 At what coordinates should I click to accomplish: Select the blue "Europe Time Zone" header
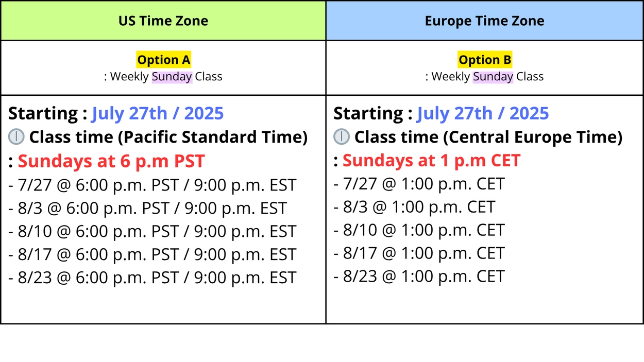click(484, 21)
